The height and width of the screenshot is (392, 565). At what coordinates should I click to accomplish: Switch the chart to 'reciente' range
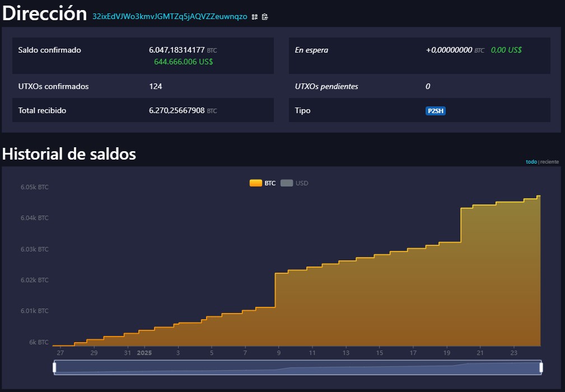(549, 162)
